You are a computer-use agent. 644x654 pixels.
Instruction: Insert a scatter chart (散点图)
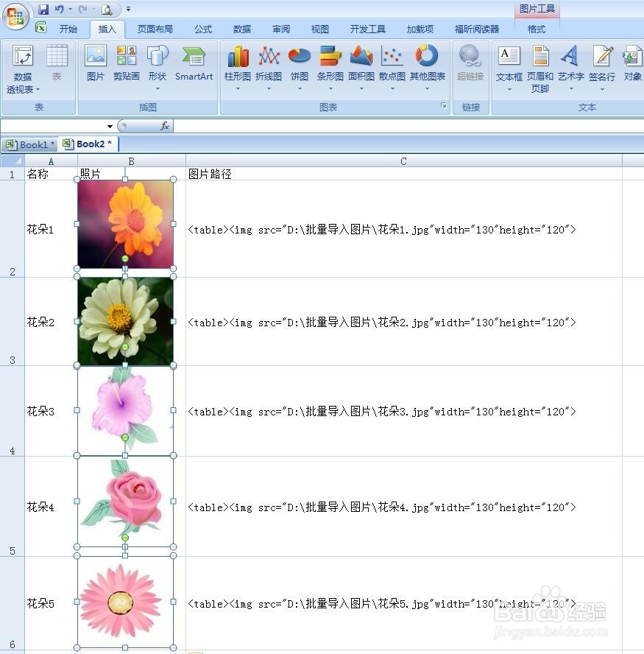pyautogui.click(x=392, y=63)
